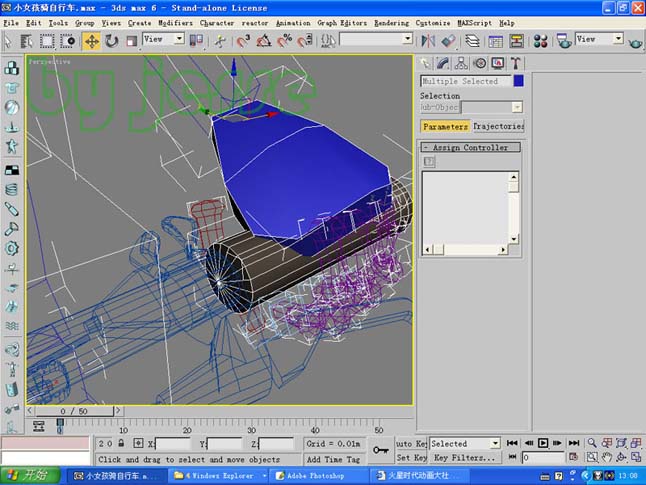Viewport: 646px width, 485px height.
Task: Select the Rotate tool icon
Action: pyautogui.click(x=112, y=41)
